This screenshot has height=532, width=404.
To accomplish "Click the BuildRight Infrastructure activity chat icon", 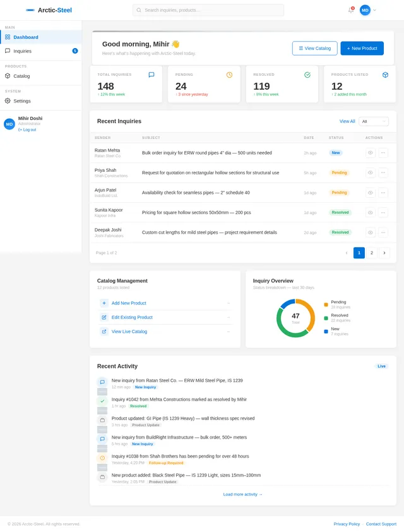I will pos(102,439).
